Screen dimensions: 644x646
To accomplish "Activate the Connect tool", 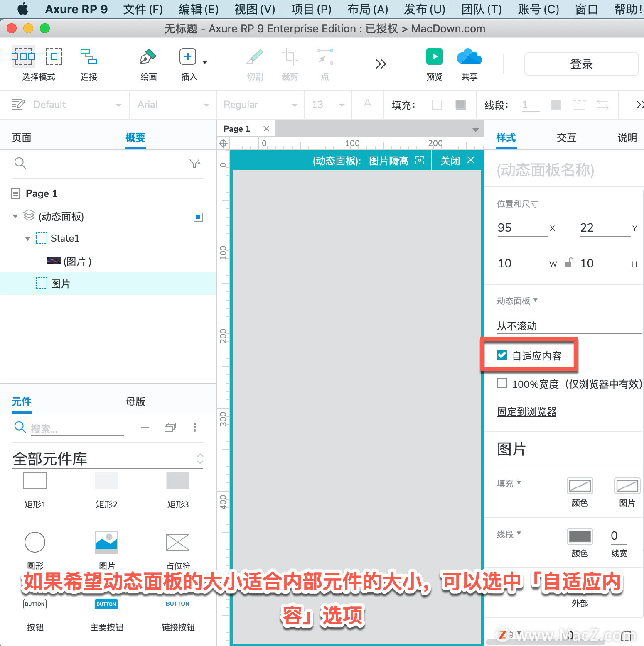I will point(89,56).
